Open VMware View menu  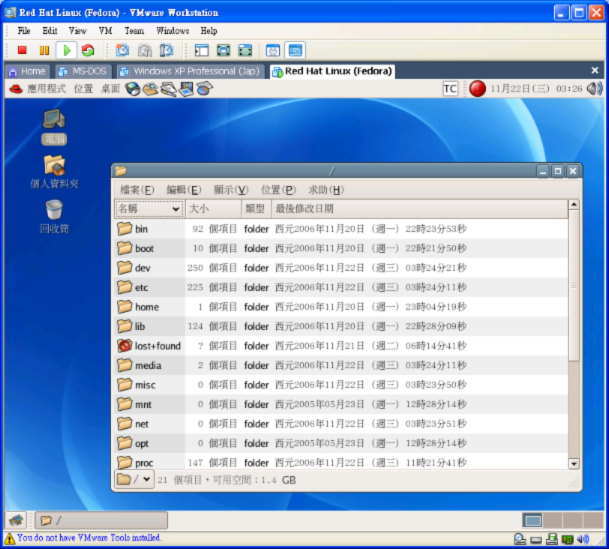77,31
